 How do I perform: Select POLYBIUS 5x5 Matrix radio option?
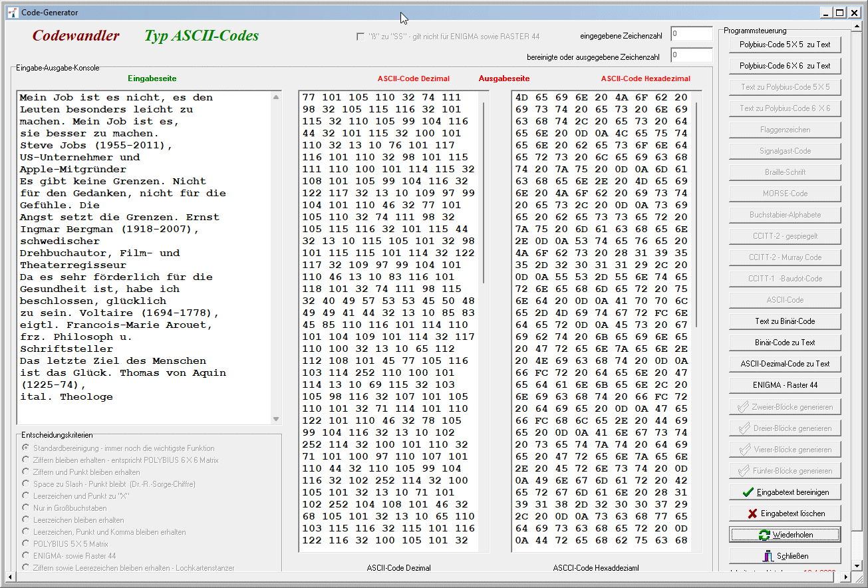26,543
